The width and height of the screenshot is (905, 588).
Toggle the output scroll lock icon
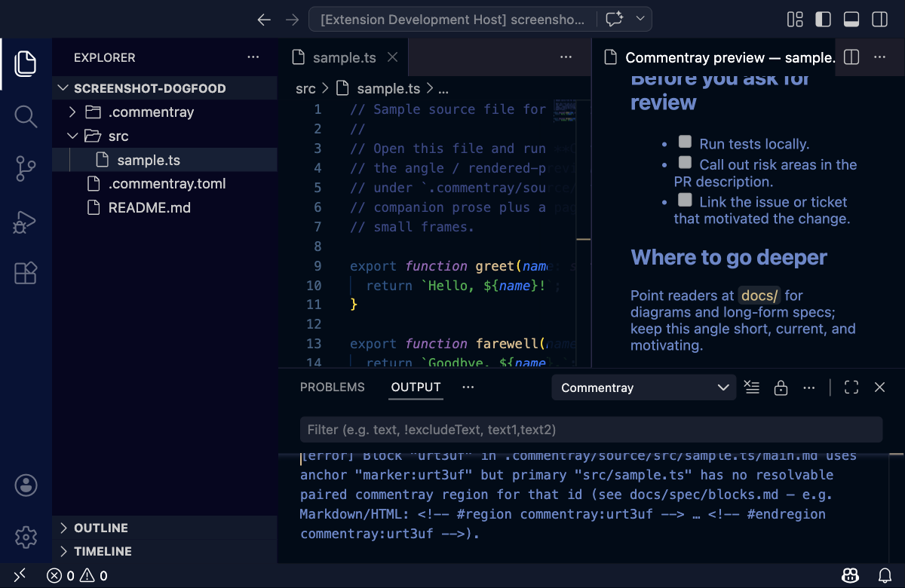[781, 387]
